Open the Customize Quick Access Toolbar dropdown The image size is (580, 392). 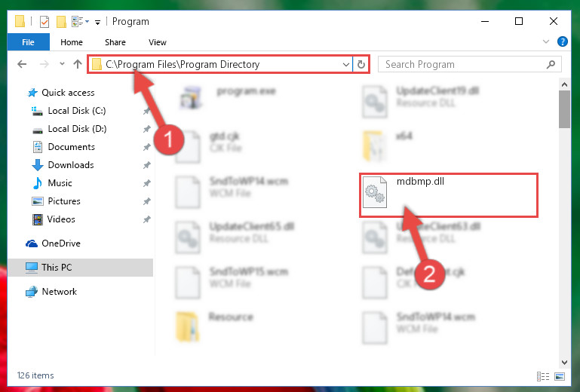[97, 23]
